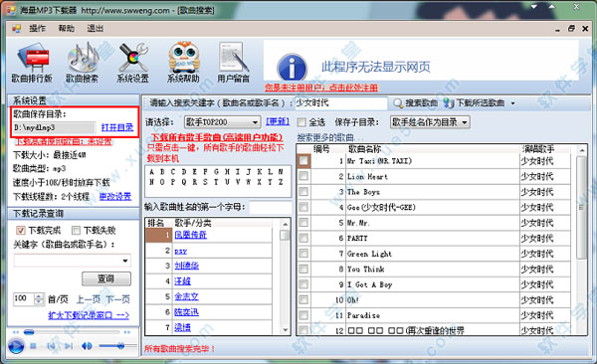Select the Green Light song row

[433, 254]
